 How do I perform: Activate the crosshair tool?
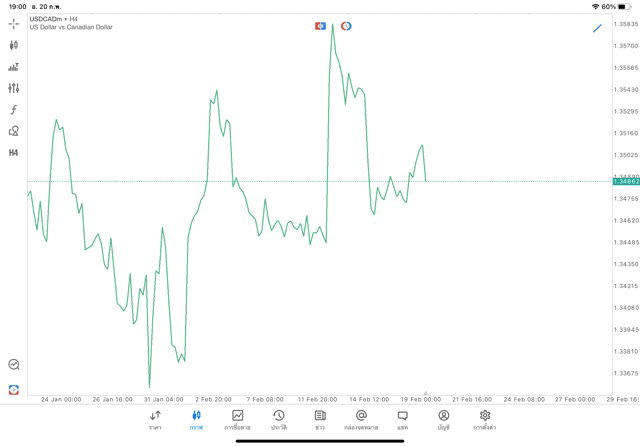pos(14,23)
